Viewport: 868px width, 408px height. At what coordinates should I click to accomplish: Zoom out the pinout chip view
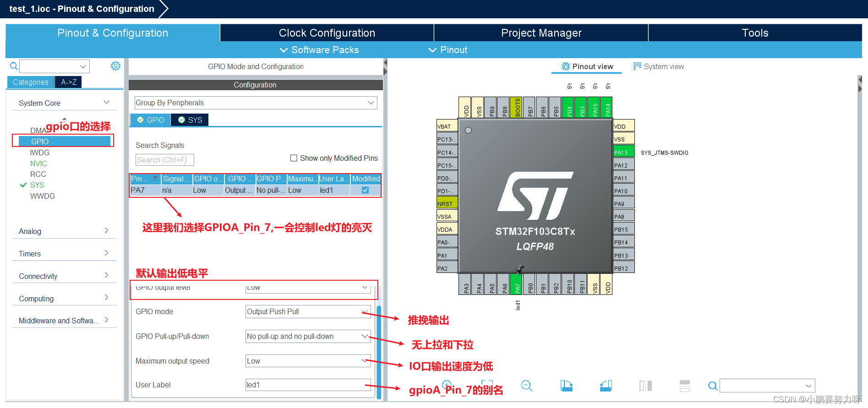[527, 386]
